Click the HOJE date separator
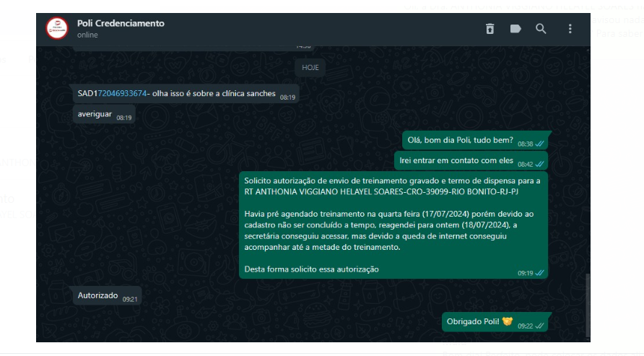Image resolution: width=644 pixels, height=356 pixels. click(x=310, y=68)
